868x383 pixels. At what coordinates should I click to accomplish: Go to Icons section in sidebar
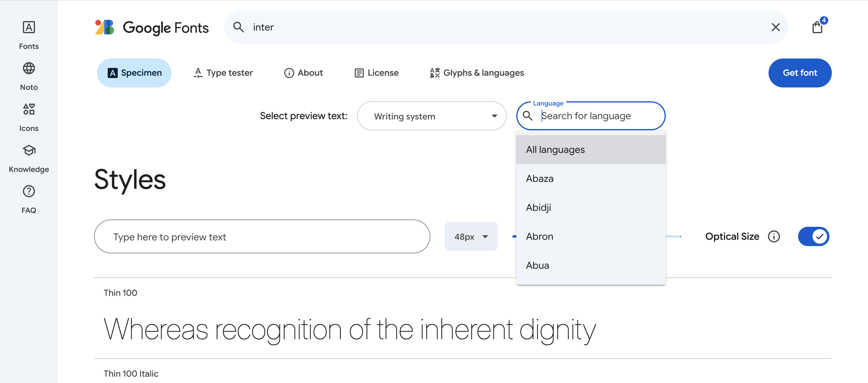[29, 117]
